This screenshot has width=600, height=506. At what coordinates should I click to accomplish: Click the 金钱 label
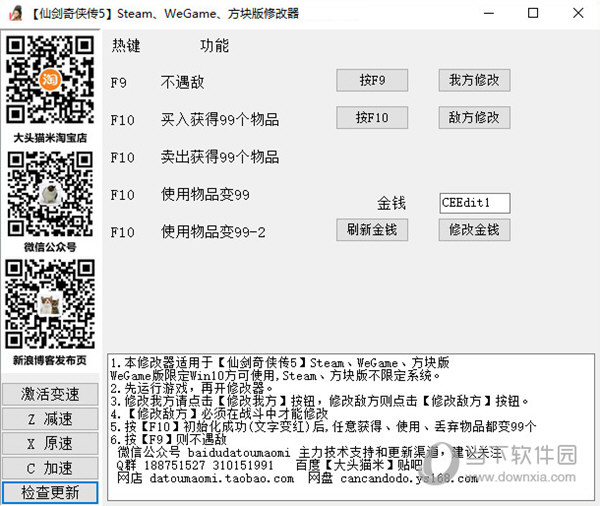click(391, 203)
